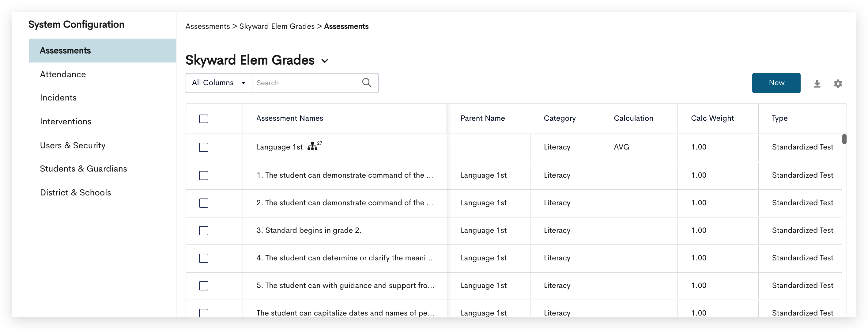Click Literacy category in Language 1st row
The height and width of the screenshot is (329, 868).
557,147
